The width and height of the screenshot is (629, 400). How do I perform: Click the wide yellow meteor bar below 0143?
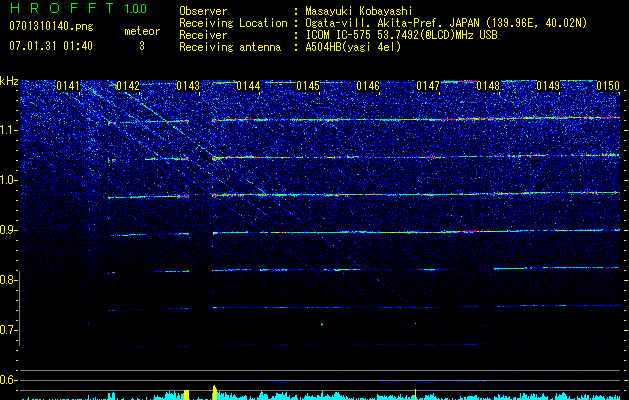coord(186,395)
